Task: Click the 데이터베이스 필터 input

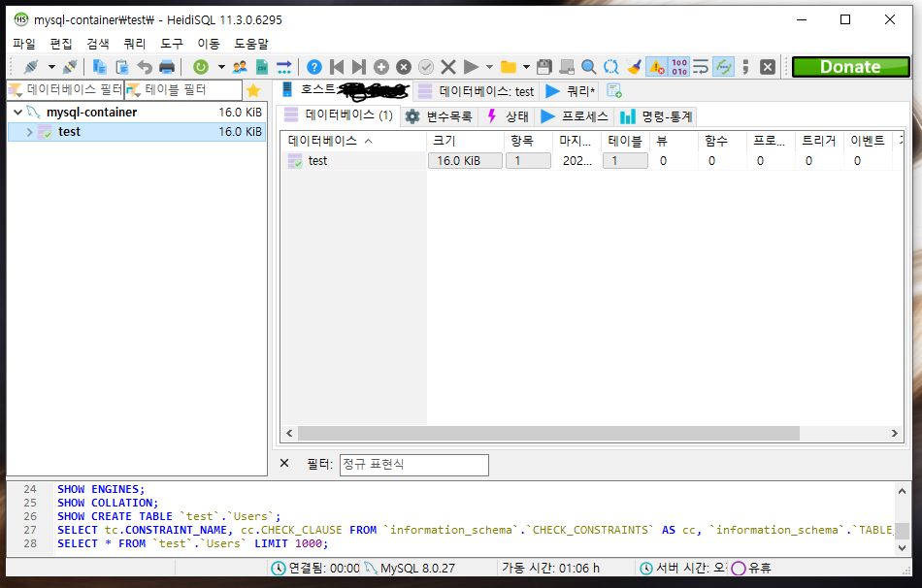Action: tap(66, 90)
